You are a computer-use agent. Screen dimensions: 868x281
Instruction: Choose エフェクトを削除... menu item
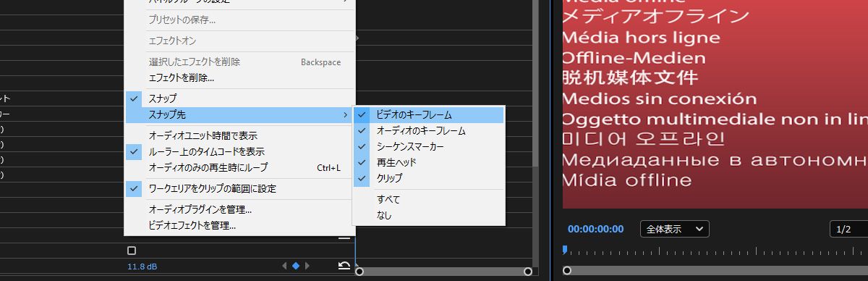[239, 77]
